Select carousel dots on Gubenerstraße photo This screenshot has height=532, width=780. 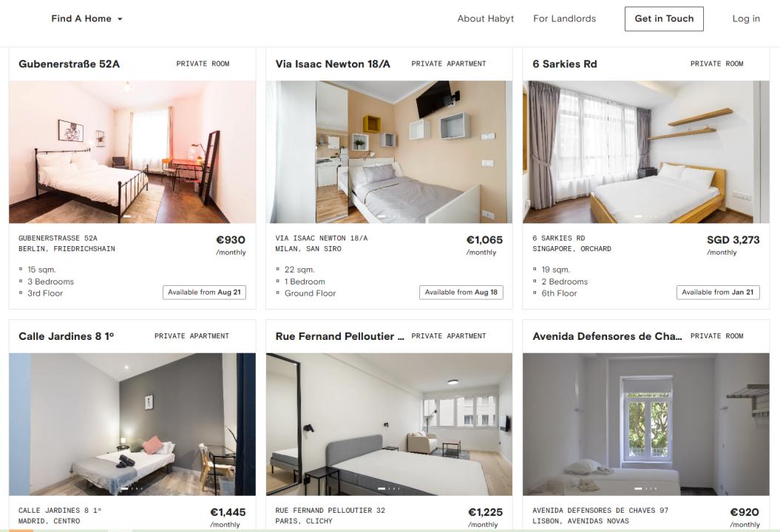(132, 216)
